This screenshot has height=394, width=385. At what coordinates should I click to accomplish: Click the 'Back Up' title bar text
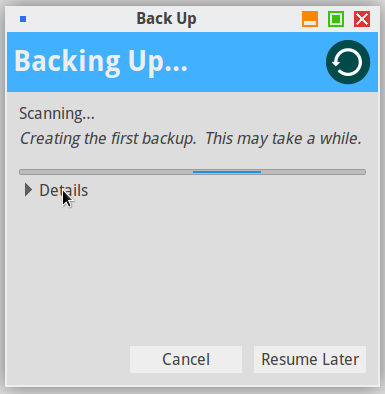pos(166,19)
